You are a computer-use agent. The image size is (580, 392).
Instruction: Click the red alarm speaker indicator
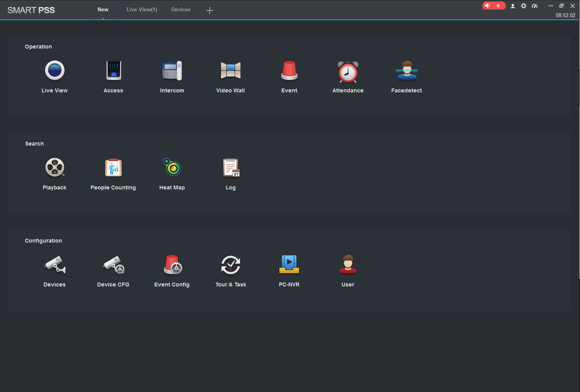coord(494,5)
